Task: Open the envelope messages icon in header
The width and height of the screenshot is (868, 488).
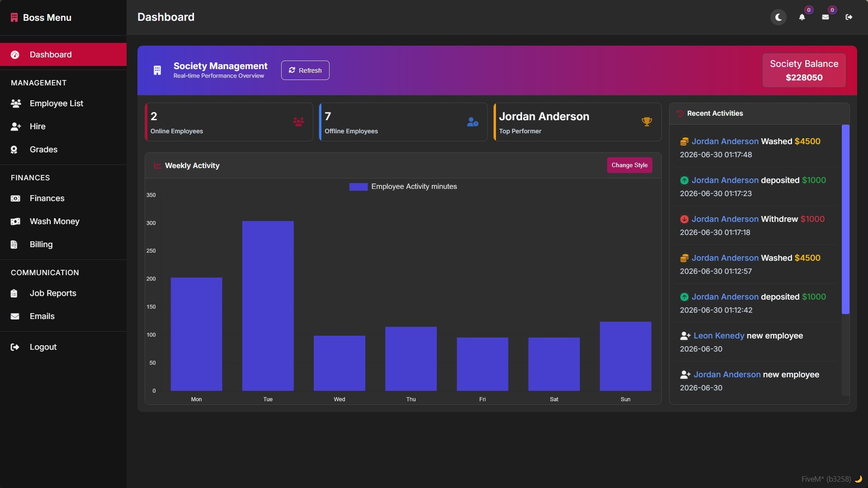Action: [x=826, y=17]
